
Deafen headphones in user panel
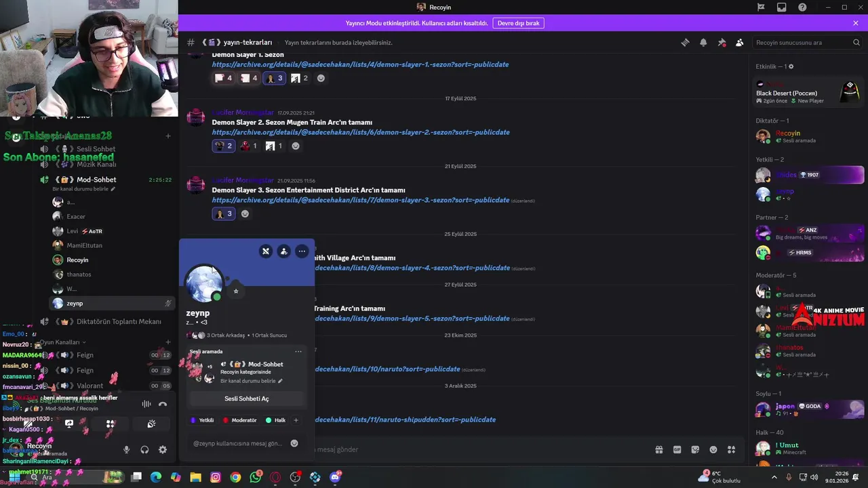144,449
